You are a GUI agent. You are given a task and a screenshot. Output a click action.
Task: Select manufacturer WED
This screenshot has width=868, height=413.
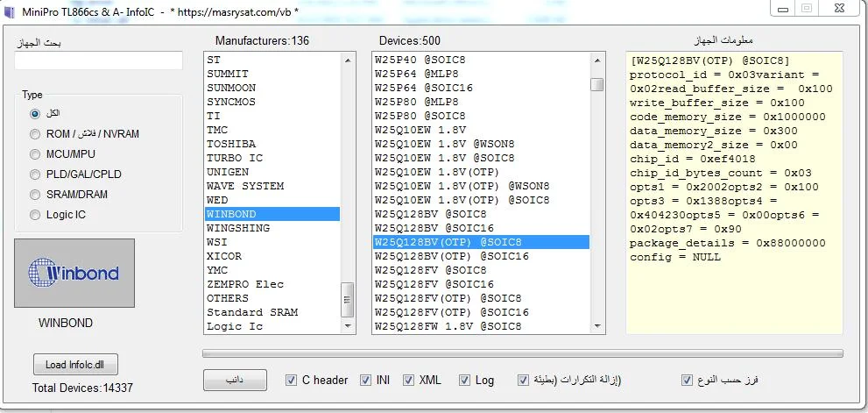272,200
